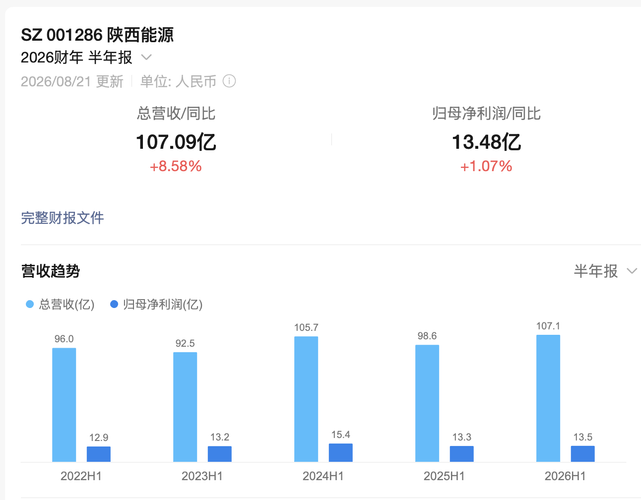
Task: Select the 2025H1 revenue bar of 98.6
Action: [x=427, y=404]
